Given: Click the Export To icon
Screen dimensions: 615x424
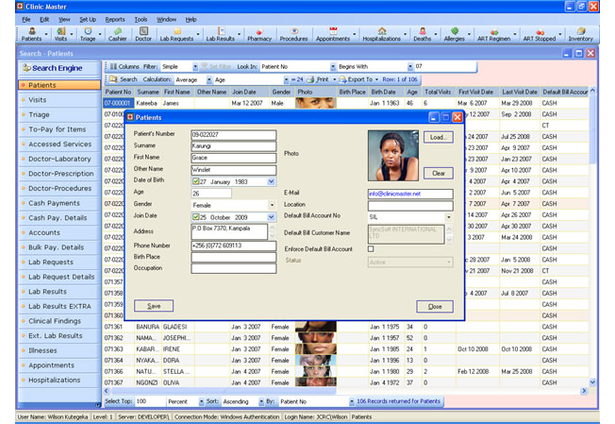Looking at the screenshot, I should click(343, 80).
